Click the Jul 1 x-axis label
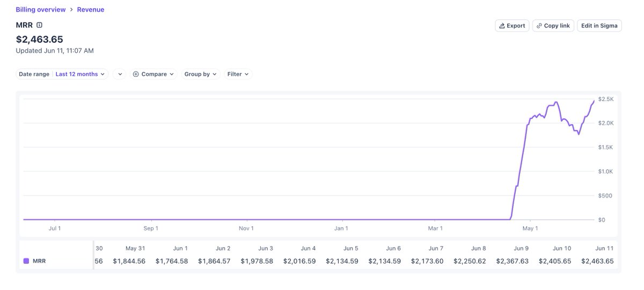 click(x=55, y=228)
